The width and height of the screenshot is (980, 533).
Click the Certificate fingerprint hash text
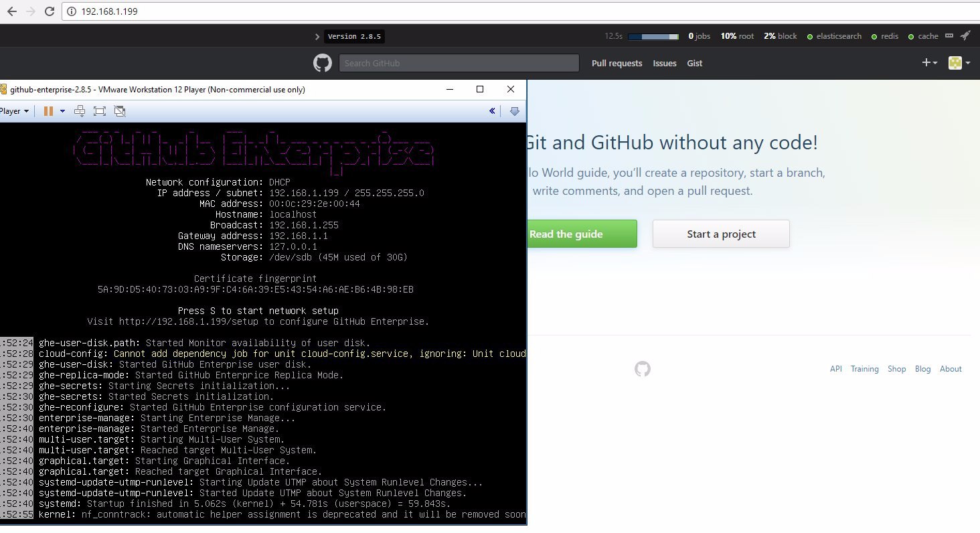click(x=256, y=289)
